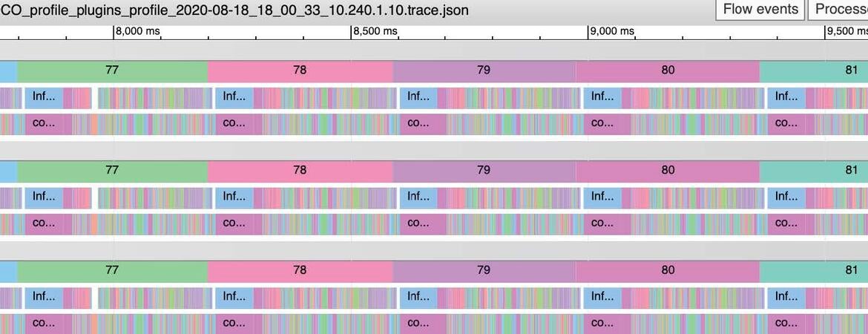Select step 79 in the top track group
This screenshot has height=334, width=868.
(x=484, y=71)
